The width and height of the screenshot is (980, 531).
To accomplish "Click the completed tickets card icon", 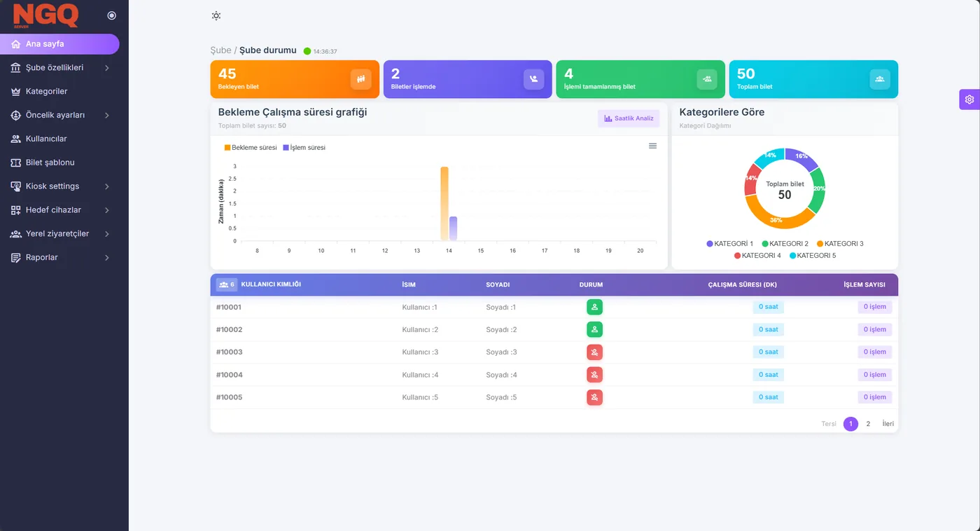I will [x=707, y=79].
